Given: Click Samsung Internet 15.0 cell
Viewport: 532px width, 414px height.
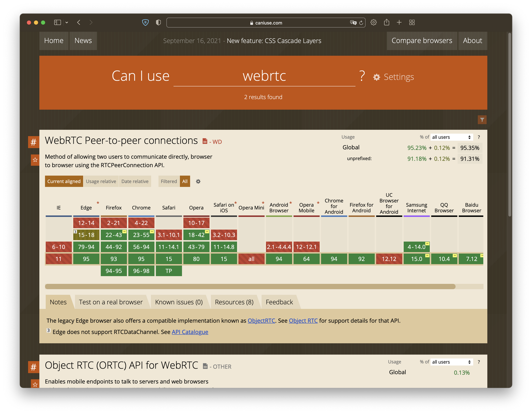Looking at the screenshot, I should pyautogui.click(x=417, y=259).
